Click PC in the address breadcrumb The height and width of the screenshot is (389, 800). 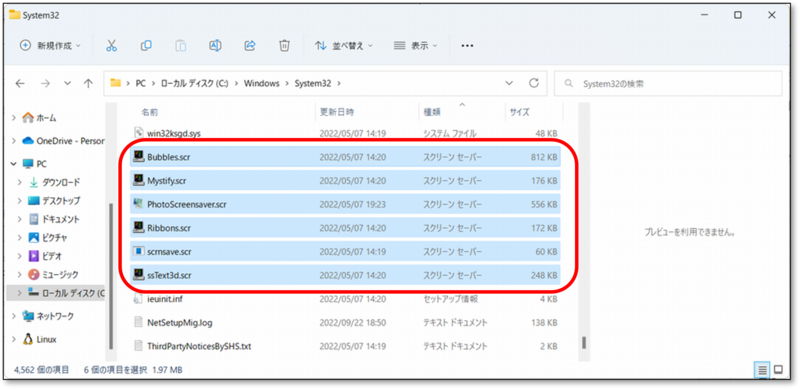pyautogui.click(x=140, y=84)
